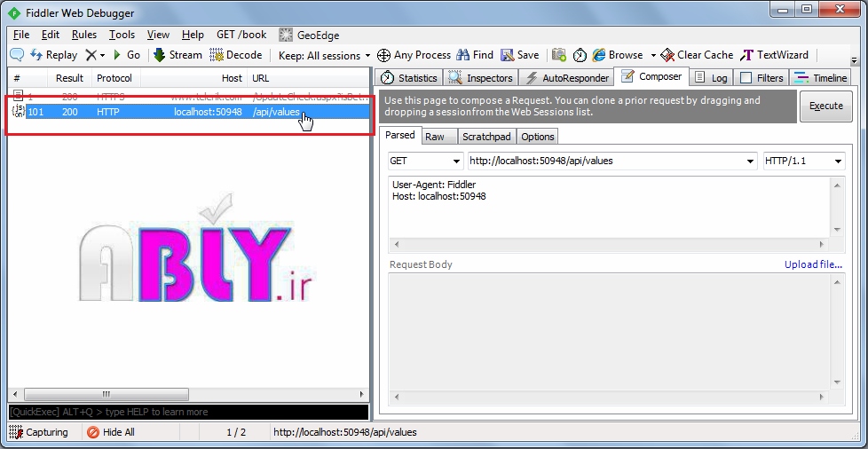
Task: Select the Raw sub-tab
Action: (439, 136)
